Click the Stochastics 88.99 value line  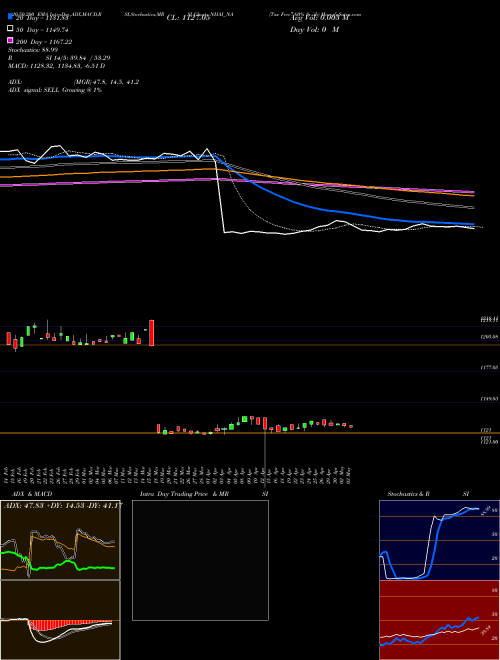click(33, 50)
